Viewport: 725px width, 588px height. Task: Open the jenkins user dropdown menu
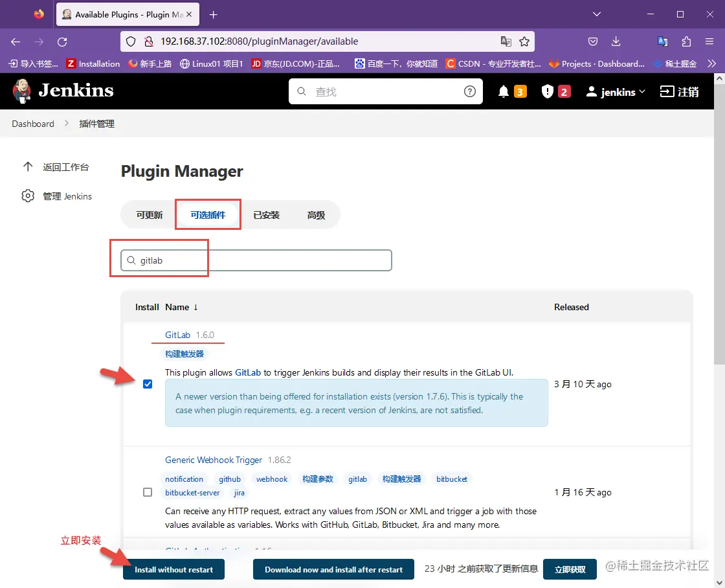tap(616, 92)
